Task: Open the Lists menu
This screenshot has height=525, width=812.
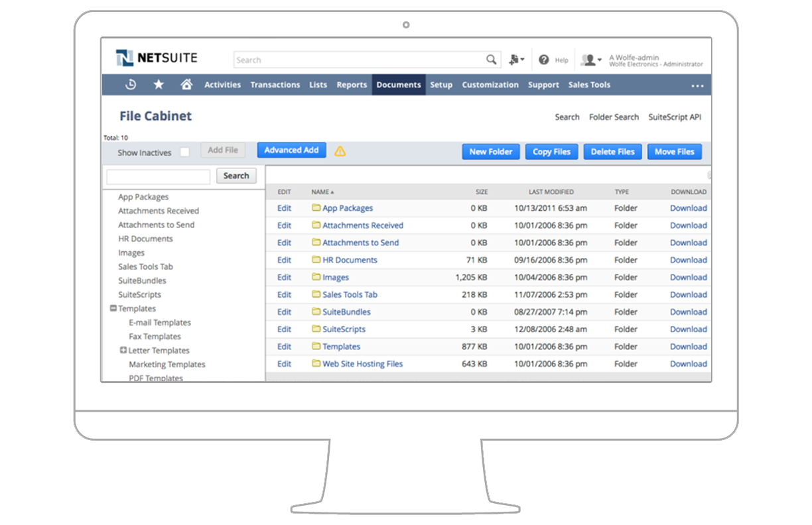Action: [318, 85]
